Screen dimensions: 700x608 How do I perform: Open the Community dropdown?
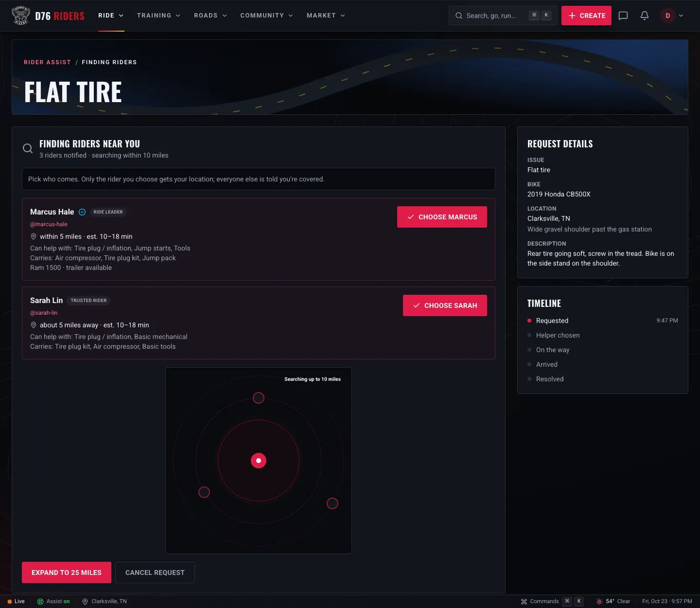tap(267, 16)
